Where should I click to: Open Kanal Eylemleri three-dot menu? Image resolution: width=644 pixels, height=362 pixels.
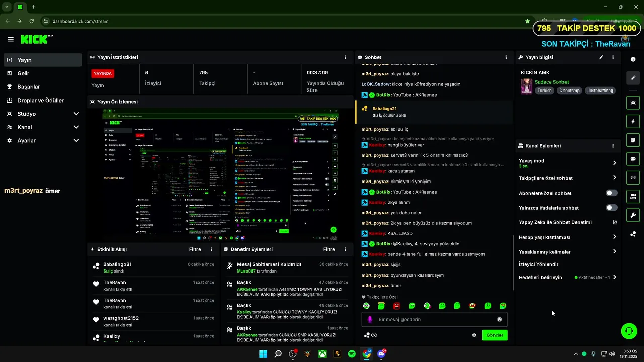613,146
